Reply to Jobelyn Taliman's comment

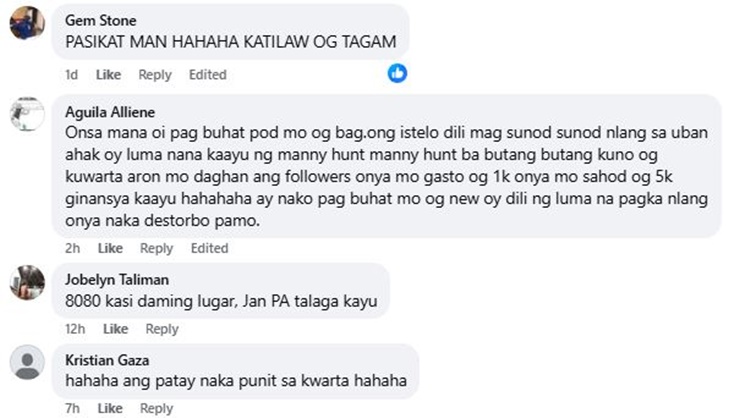point(162,329)
